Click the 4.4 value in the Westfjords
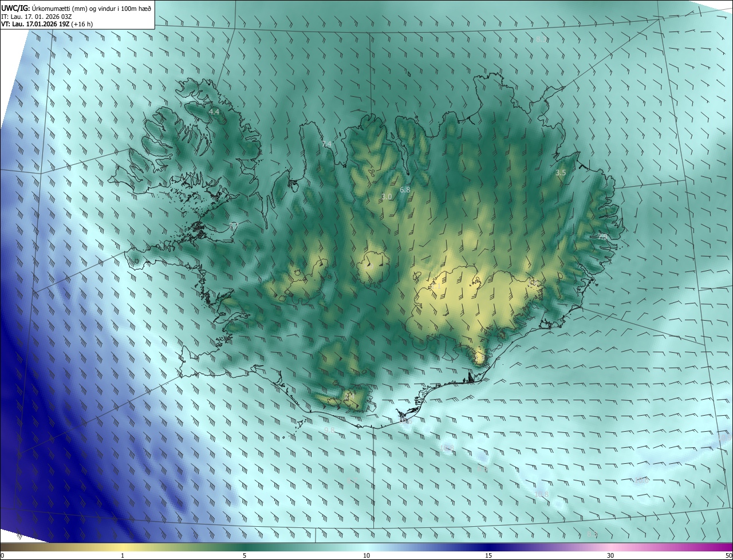This screenshot has width=733, height=560. coord(214,112)
